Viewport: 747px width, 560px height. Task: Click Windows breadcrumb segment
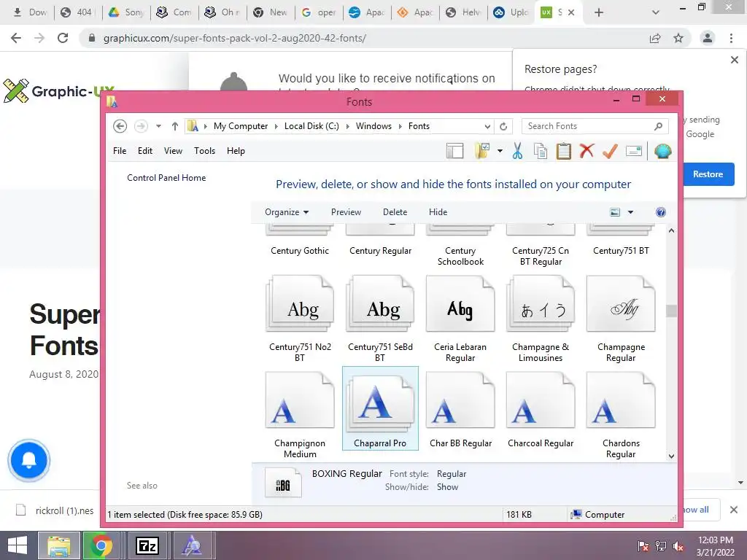373,126
